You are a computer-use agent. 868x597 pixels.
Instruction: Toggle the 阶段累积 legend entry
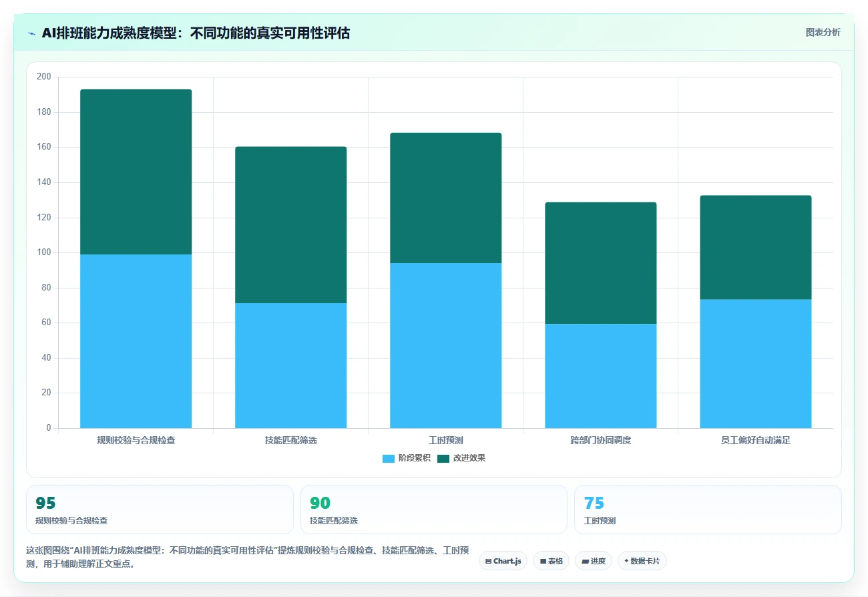point(406,458)
